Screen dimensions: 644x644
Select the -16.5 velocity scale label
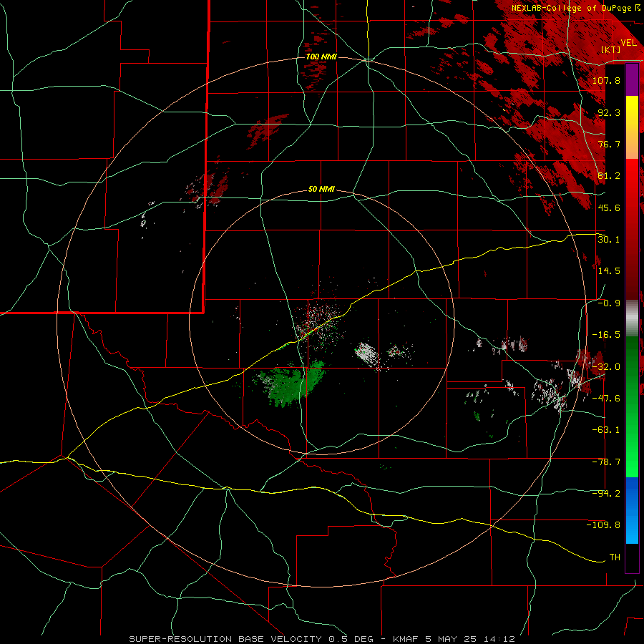pyautogui.click(x=606, y=335)
